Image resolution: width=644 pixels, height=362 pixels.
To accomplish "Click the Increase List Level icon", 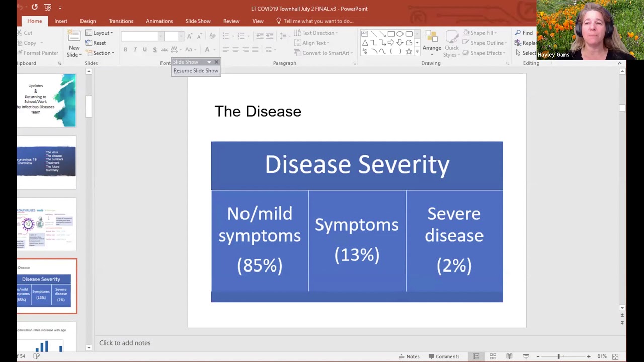I will (x=270, y=36).
